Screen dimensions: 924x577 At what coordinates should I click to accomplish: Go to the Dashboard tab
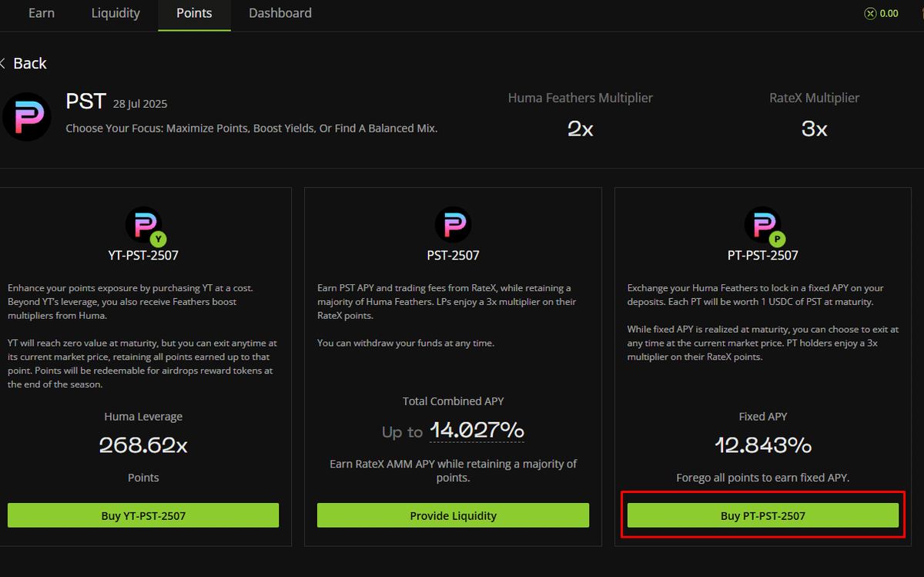280,13
